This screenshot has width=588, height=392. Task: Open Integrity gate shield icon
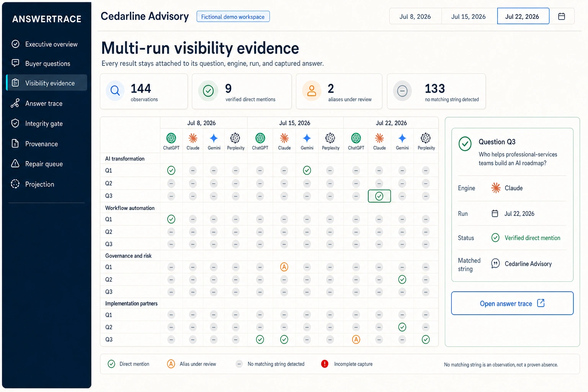(x=15, y=123)
